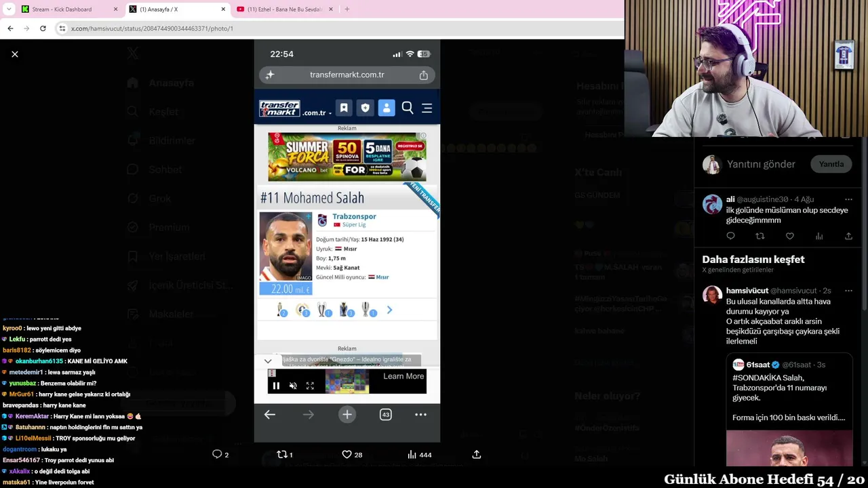Retweet the enlarged photo tweet
Screen dimensions: 868x488
coord(284,454)
